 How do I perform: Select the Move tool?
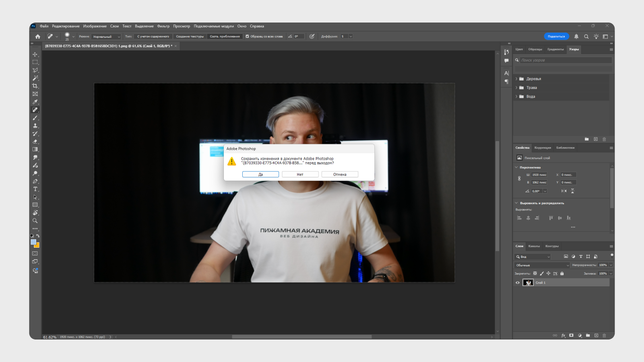35,53
